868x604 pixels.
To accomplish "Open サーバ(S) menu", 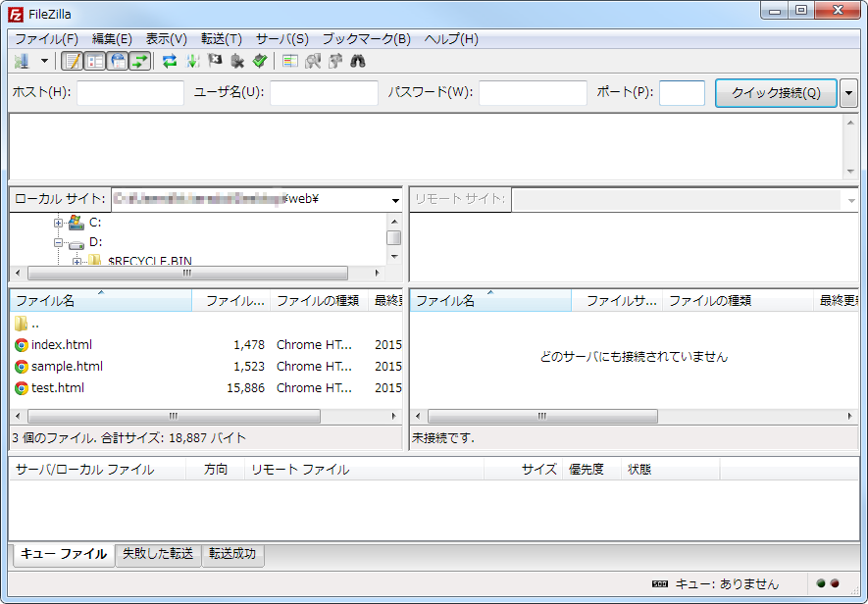I will 282,39.
